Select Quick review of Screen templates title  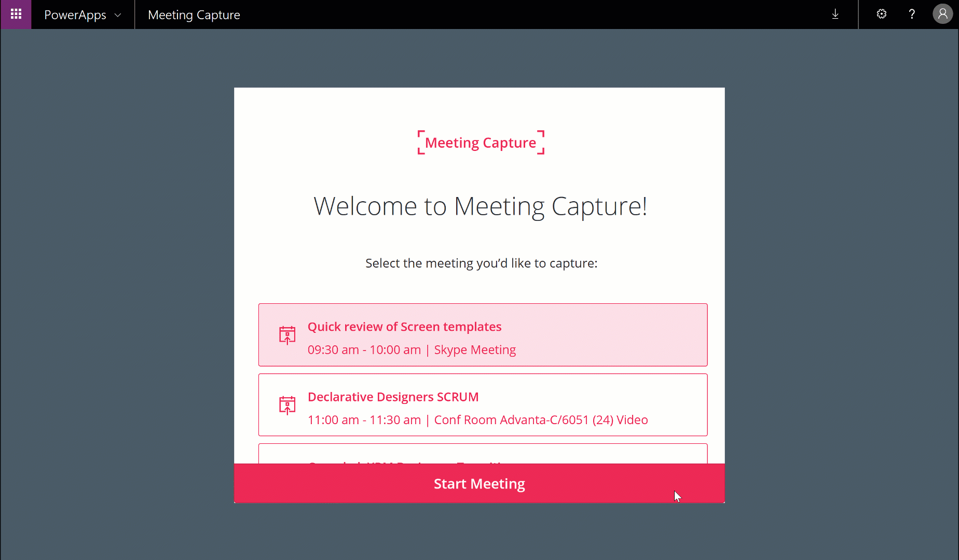[x=404, y=327]
